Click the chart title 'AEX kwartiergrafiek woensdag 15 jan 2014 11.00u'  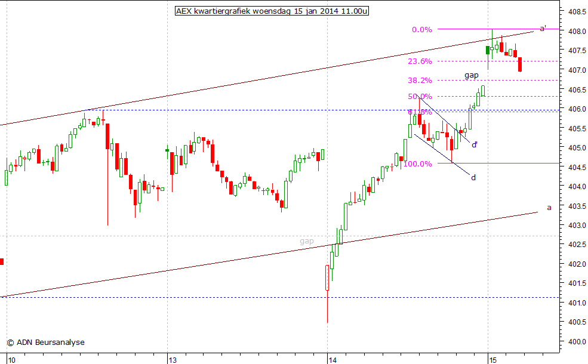[x=272, y=11]
